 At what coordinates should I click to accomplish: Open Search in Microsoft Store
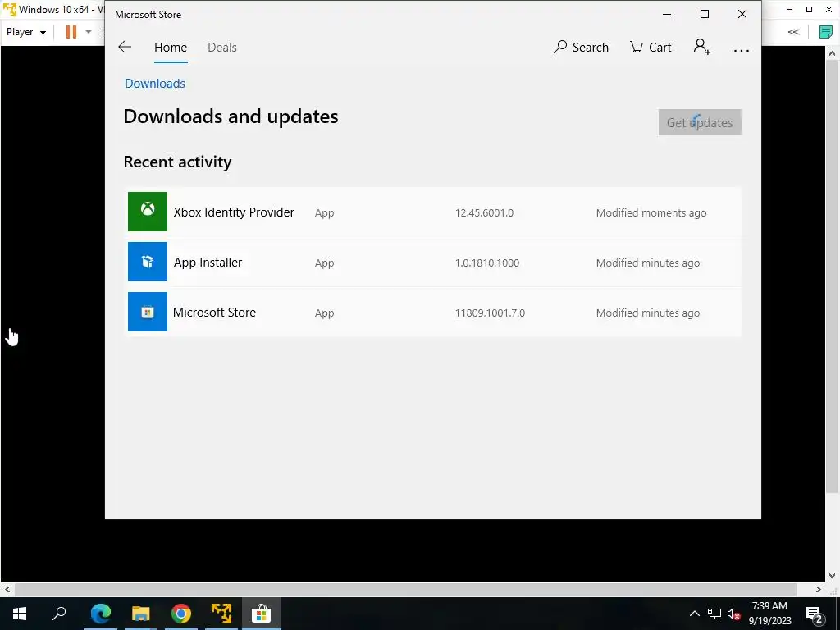pos(582,47)
